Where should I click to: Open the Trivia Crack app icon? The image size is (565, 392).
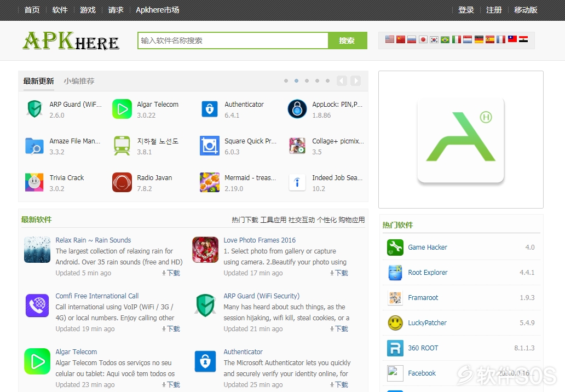[34, 183]
